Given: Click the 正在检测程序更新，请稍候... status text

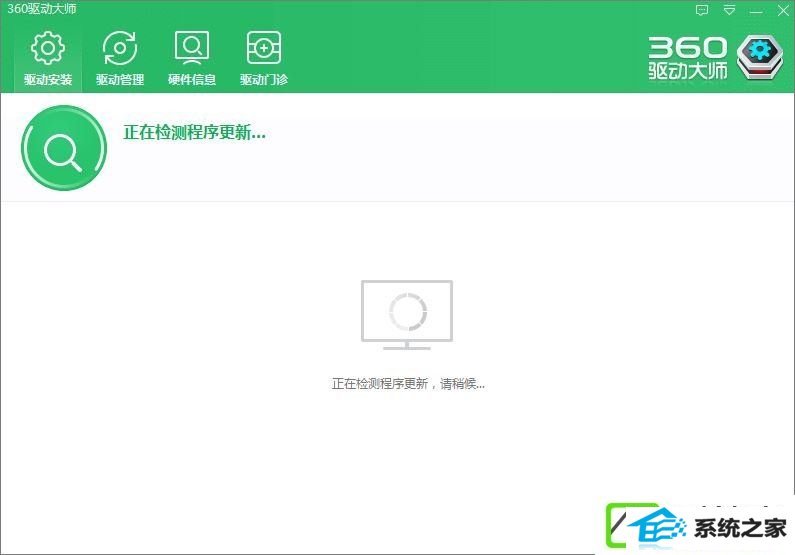Looking at the screenshot, I should 408,384.
